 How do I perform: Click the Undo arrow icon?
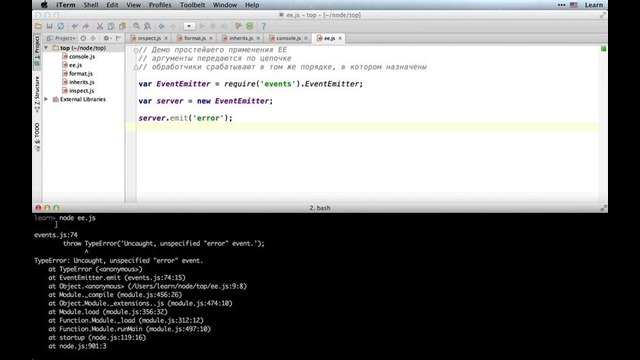click(74, 26)
